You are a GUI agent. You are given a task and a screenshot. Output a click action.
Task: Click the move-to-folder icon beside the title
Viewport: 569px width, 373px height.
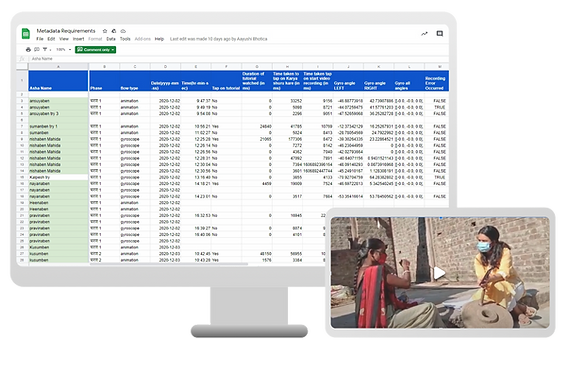point(114,31)
